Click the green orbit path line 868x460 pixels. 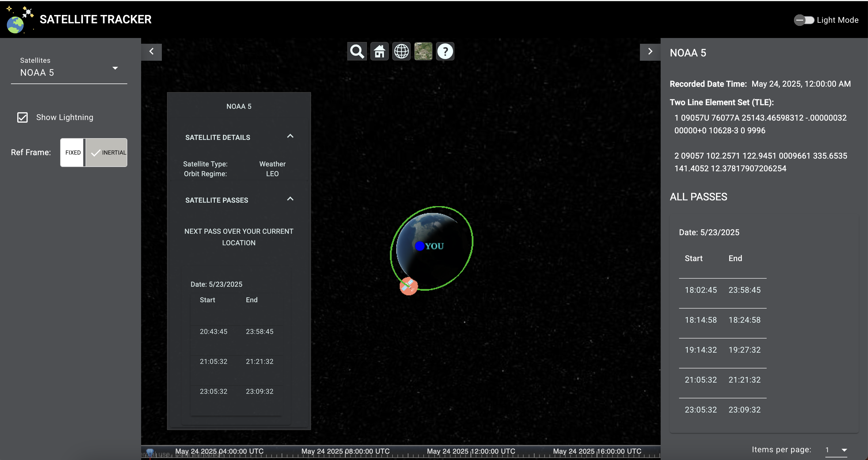[x=472, y=241]
